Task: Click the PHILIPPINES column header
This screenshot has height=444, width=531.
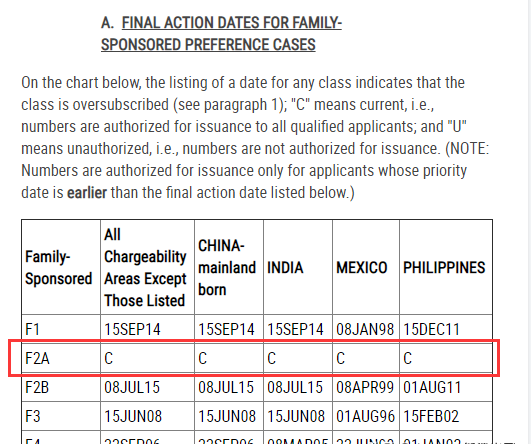Action: [444, 268]
